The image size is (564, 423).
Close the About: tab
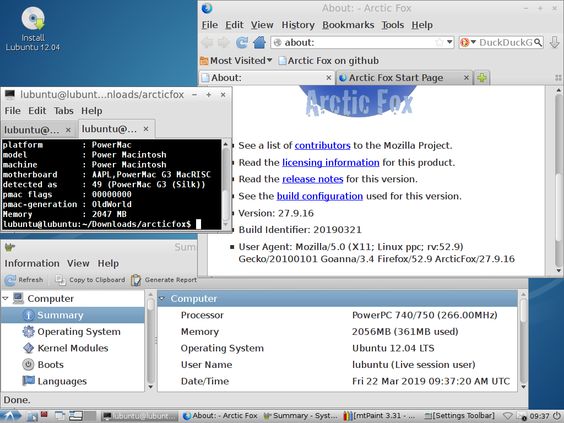tap(328, 78)
